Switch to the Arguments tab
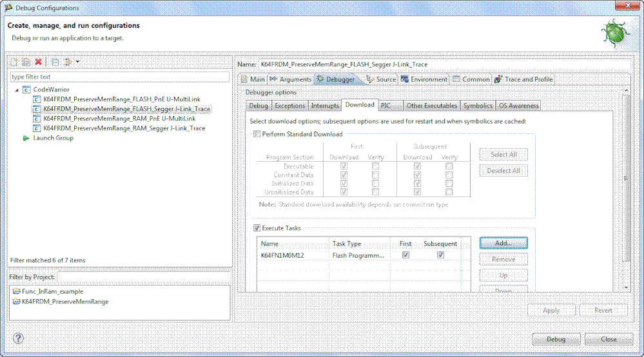Screen dimensions: 644x357 [291, 79]
